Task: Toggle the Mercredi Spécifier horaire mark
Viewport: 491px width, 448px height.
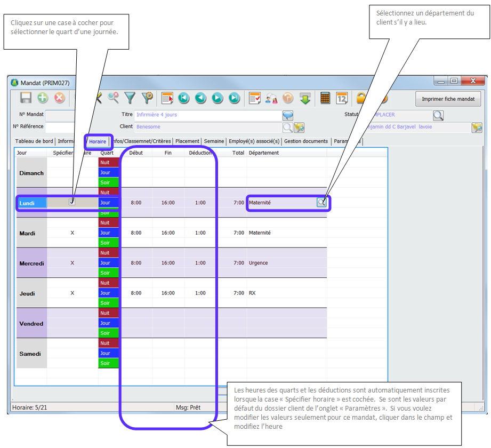Action: click(x=73, y=263)
